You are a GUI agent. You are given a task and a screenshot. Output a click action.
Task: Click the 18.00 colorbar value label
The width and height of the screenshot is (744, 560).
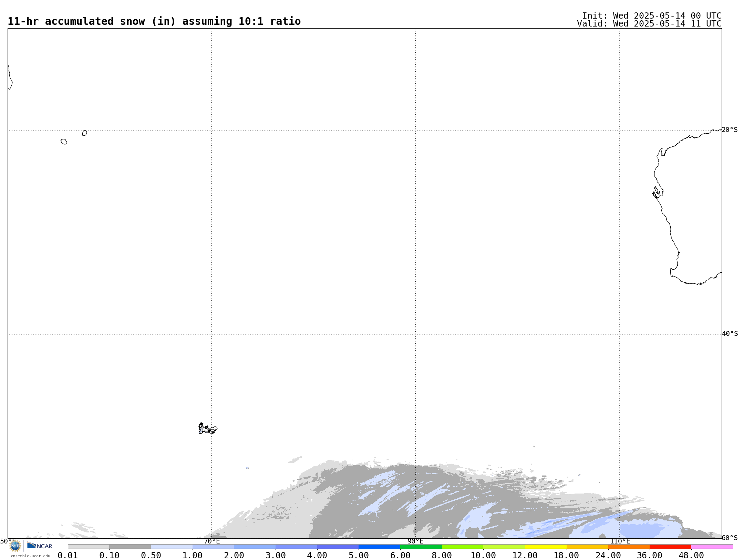point(567,556)
